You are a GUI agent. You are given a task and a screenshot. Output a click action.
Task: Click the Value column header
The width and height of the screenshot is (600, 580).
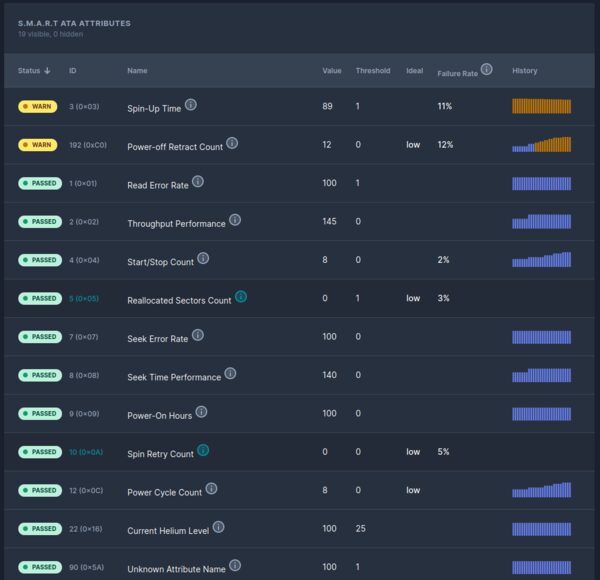pos(332,71)
